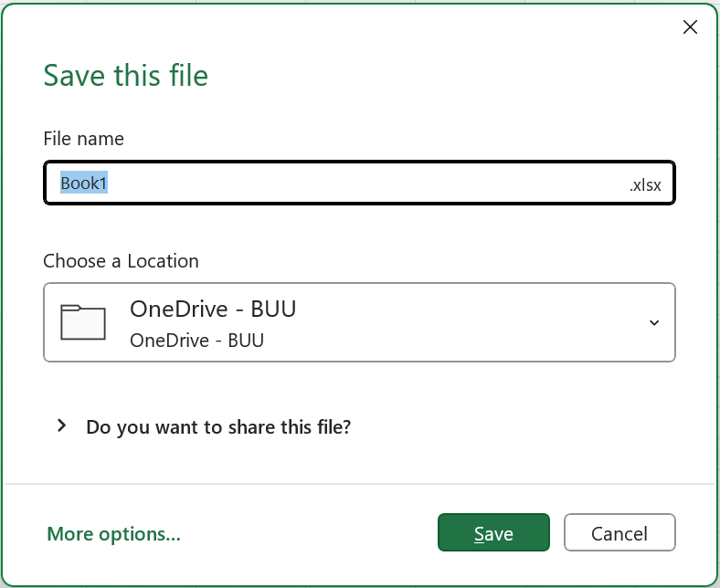Click the spreadsheet grid above the dialog

point(365,5)
